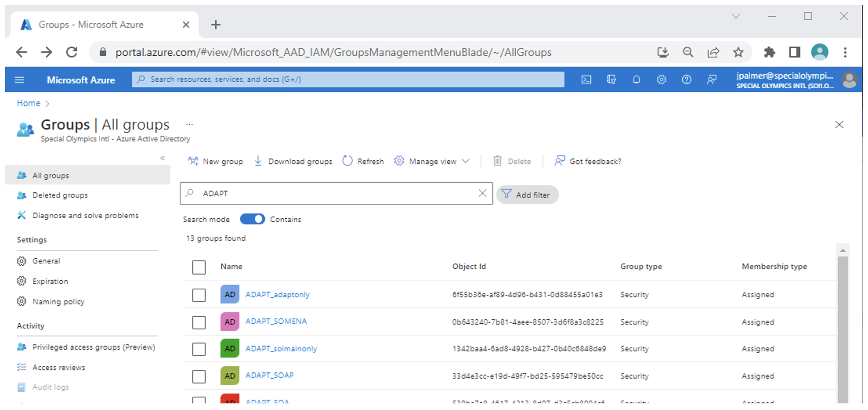868x410 pixels.
Task: Open the Help question mark icon
Action: coord(686,80)
